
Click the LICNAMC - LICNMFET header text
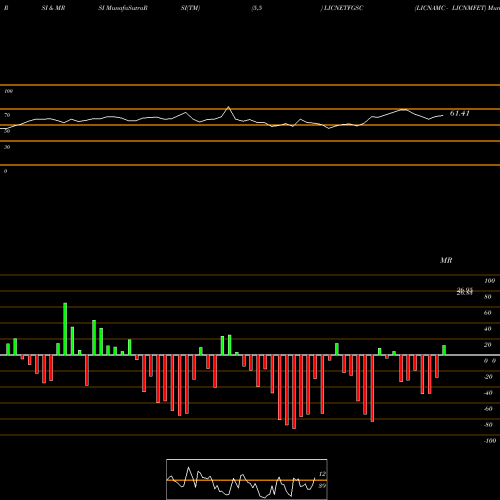450,8
